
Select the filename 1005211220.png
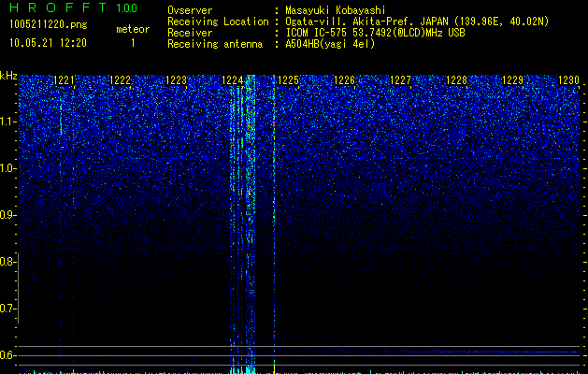49,25
